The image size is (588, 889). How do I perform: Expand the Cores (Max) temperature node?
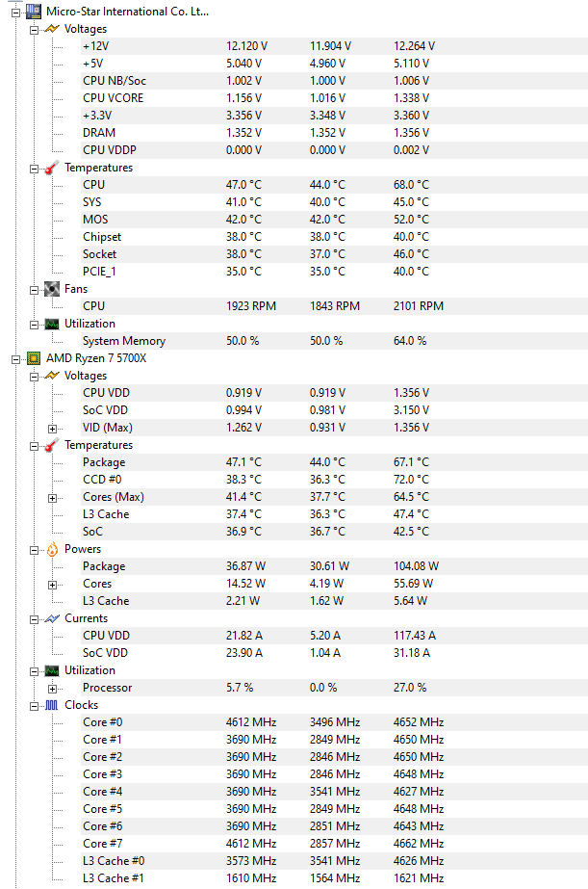coord(52,498)
